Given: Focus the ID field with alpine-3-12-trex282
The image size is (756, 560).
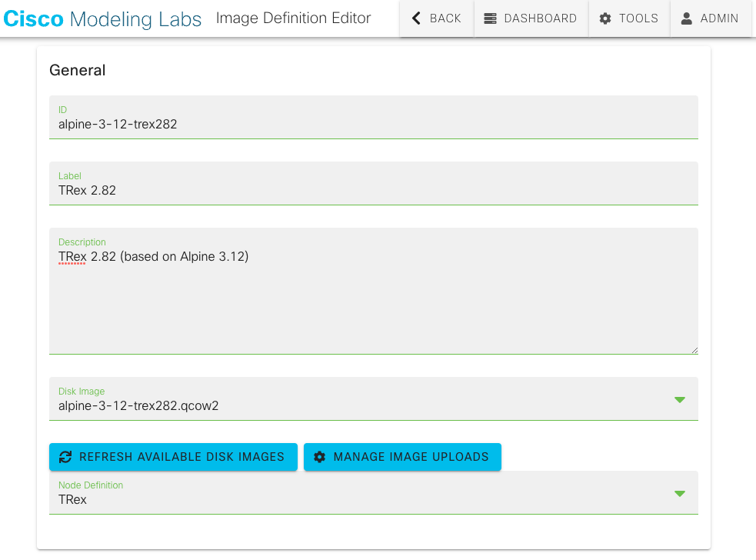Looking at the screenshot, I should tap(374, 117).
